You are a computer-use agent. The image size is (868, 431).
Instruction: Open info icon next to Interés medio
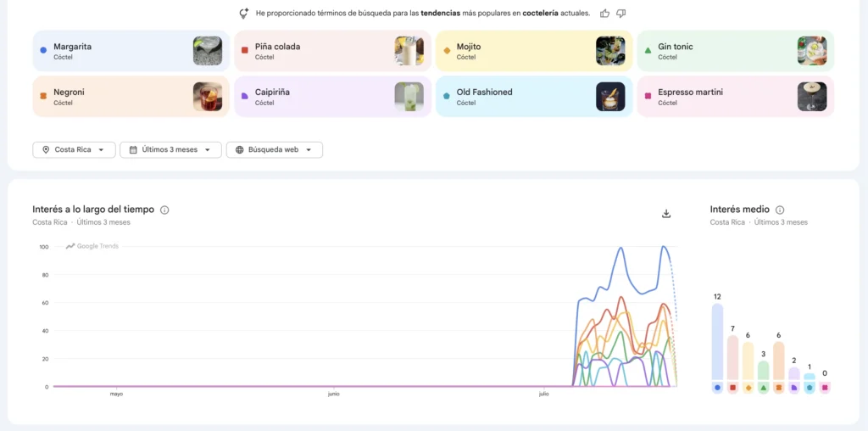pyautogui.click(x=780, y=210)
